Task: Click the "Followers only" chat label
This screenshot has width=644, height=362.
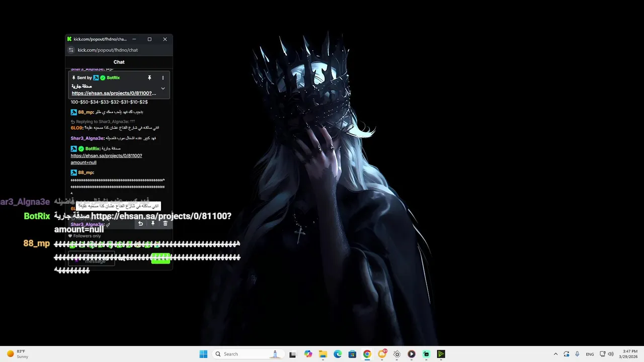Action: tap(87, 236)
